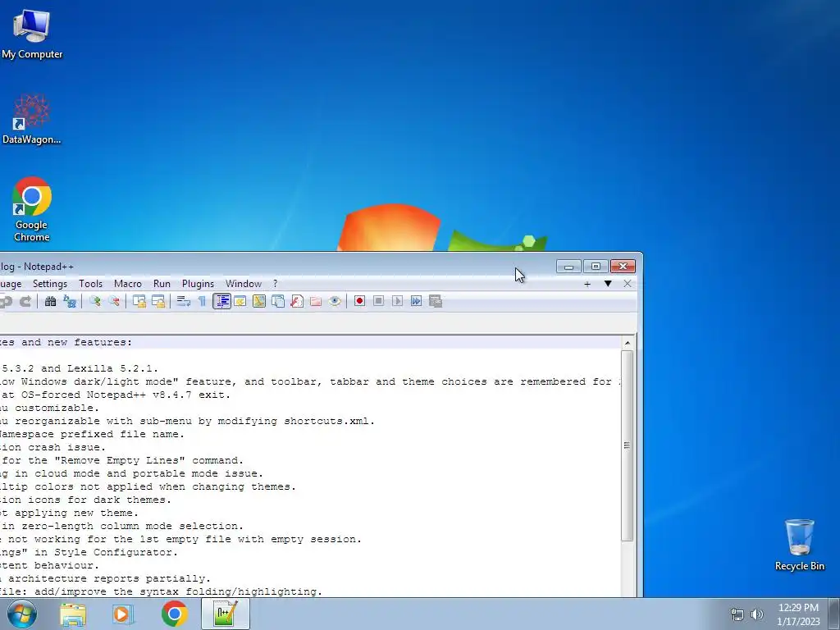Viewport: 840px width, 630px height.
Task: Open the Function List icon
Action: [x=297, y=302]
